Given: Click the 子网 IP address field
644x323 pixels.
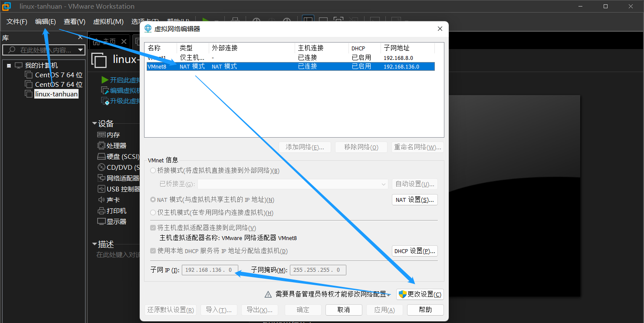Looking at the screenshot, I should pos(210,270).
